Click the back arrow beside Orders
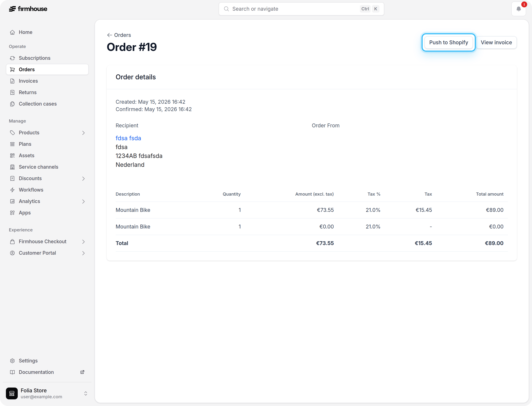This screenshot has width=532, height=406. click(110, 35)
